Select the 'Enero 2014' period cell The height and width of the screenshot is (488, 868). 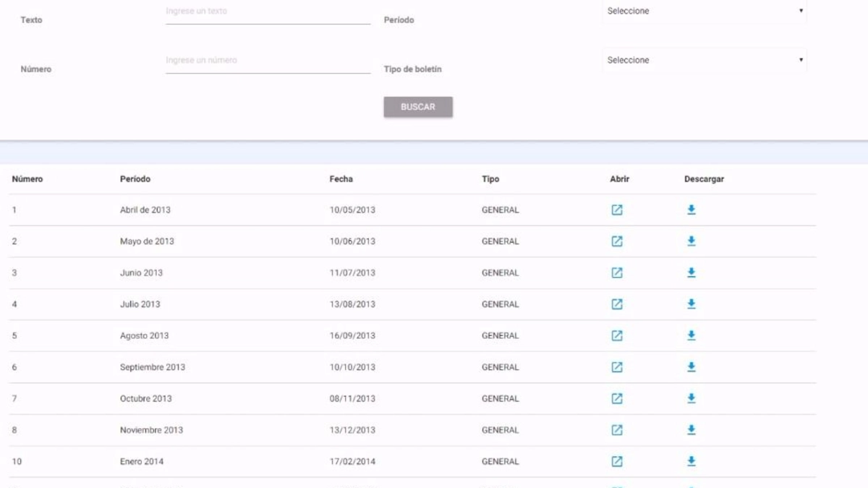point(142,462)
